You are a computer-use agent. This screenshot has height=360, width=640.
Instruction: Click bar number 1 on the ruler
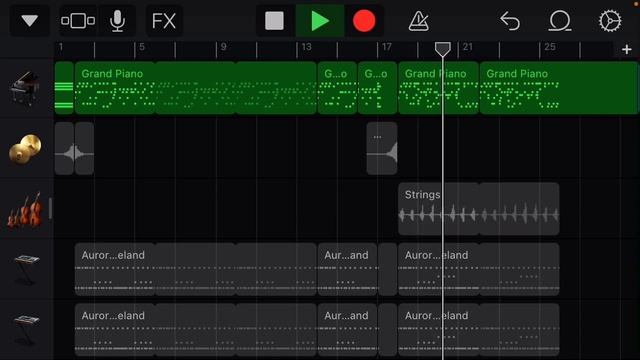(x=61, y=47)
